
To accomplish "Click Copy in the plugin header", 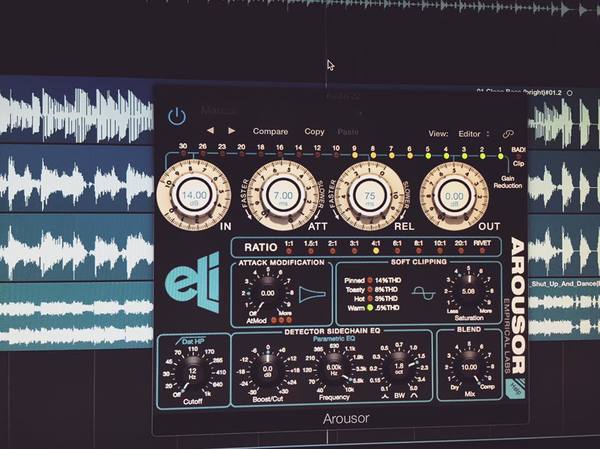I will point(314,131).
